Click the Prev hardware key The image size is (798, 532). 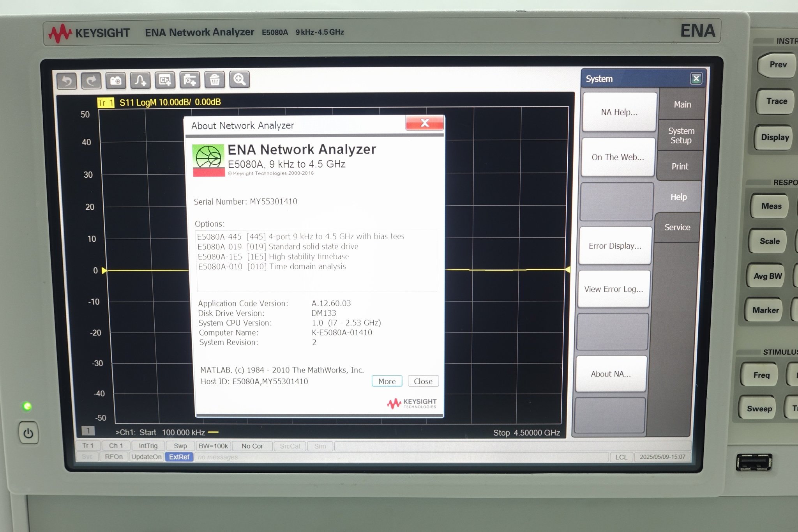pyautogui.click(x=778, y=65)
